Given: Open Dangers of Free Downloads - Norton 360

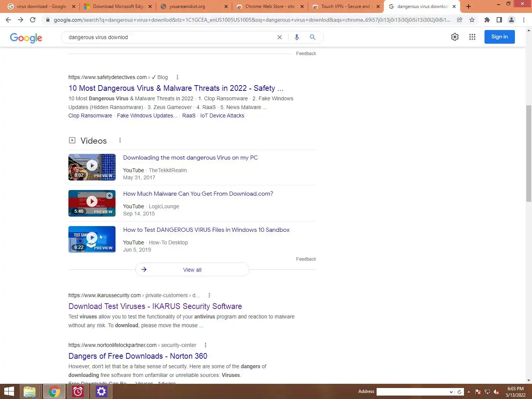Looking at the screenshot, I should click(138, 356).
